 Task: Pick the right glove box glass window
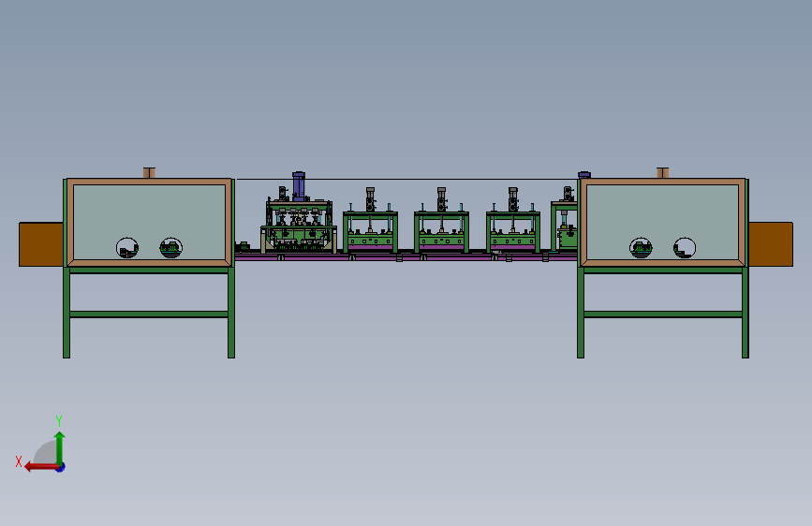tap(662, 222)
